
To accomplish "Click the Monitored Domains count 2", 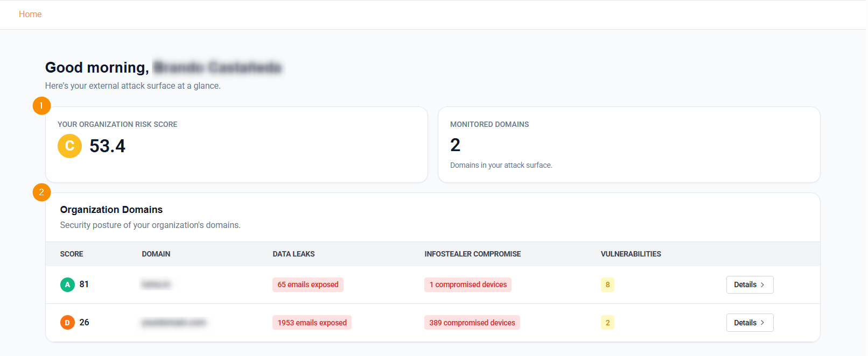I will click(x=455, y=145).
